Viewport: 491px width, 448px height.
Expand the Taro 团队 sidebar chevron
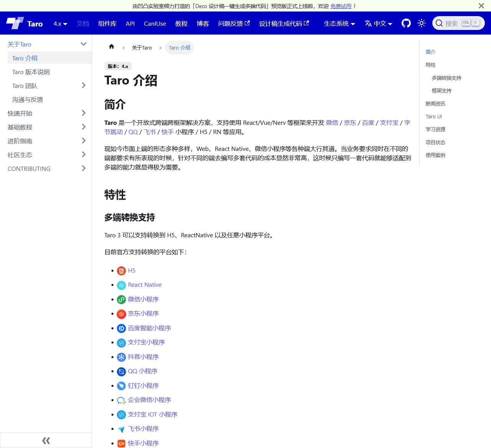click(x=84, y=86)
